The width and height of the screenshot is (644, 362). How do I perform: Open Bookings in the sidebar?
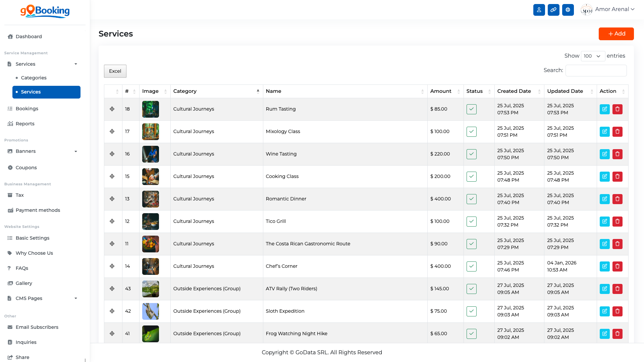coord(27,109)
